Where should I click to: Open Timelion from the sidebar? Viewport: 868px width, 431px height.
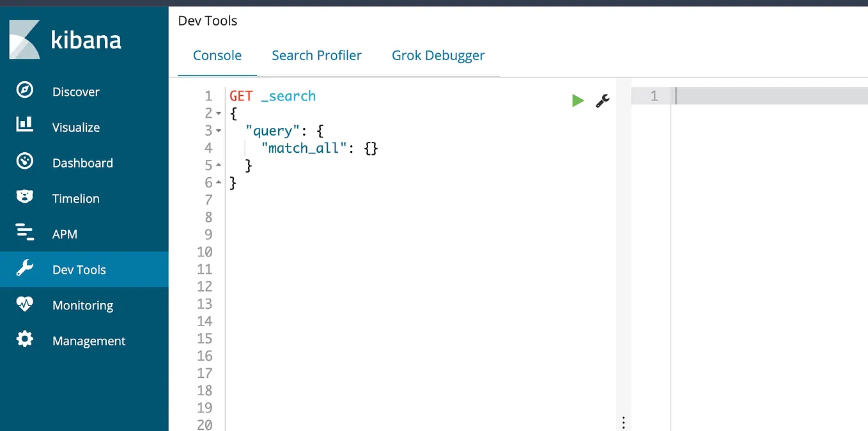(x=74, y=198)
